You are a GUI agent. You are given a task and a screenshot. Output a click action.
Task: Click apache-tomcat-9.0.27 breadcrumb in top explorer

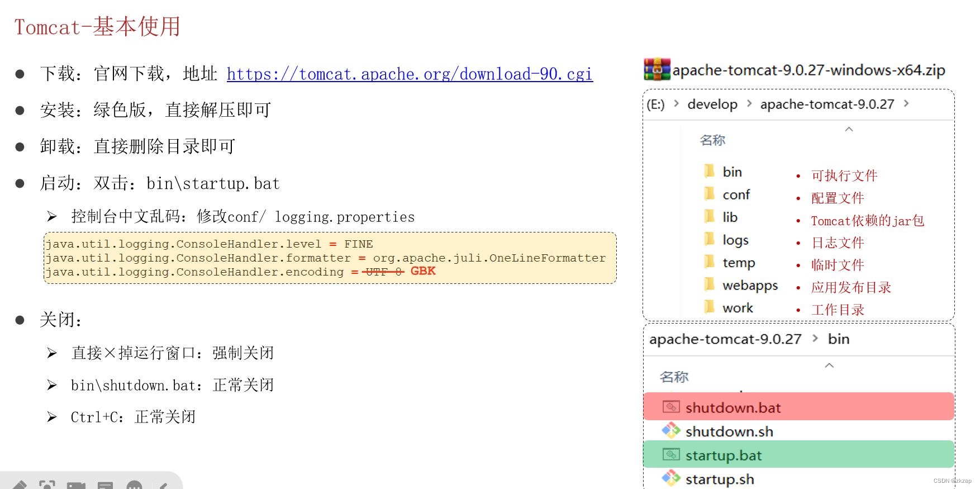(x=827, y=105)
